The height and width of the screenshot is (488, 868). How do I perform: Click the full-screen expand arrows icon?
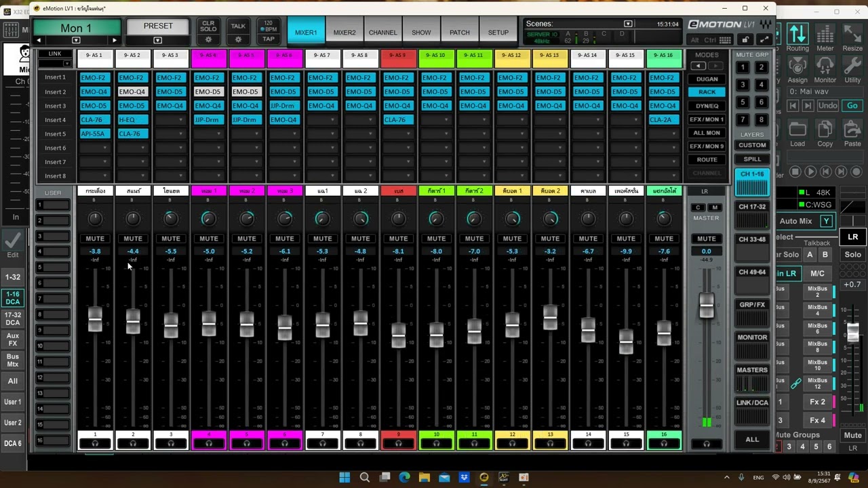[x=764, y=40]
